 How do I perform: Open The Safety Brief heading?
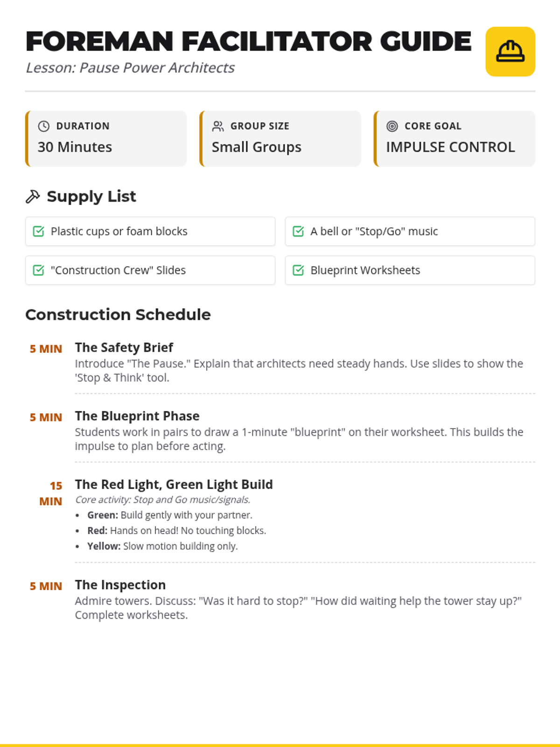124,347
